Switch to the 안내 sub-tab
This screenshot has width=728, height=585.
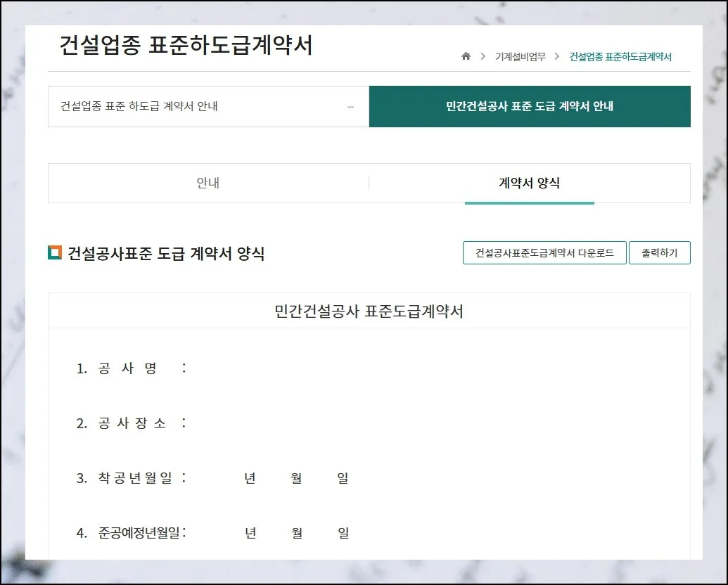[x=208, y=184]
